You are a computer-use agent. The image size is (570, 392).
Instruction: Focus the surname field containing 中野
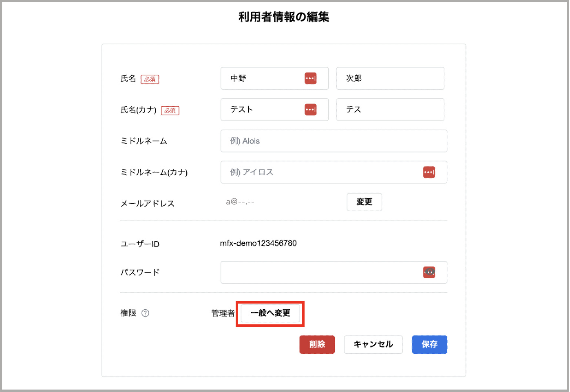pos(274,78)
